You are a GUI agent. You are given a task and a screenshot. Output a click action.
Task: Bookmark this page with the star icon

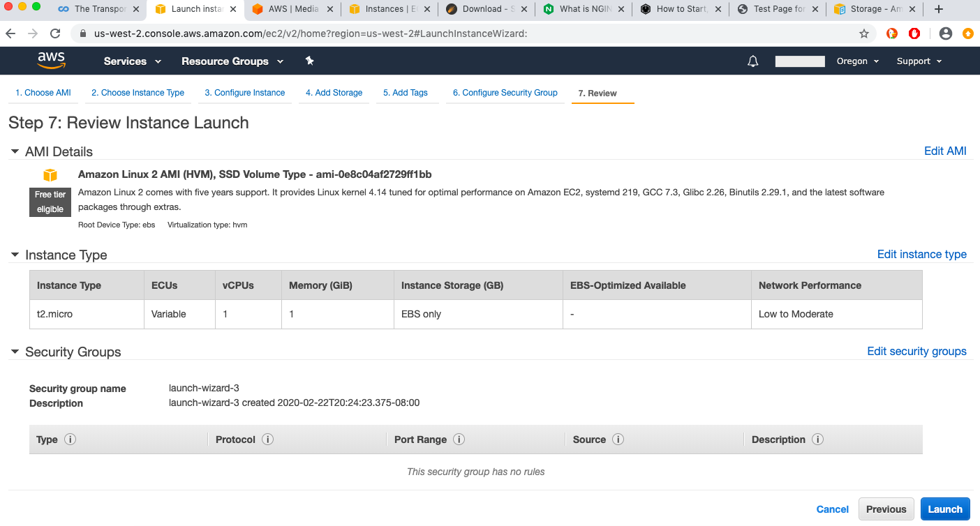coord(864,33)
